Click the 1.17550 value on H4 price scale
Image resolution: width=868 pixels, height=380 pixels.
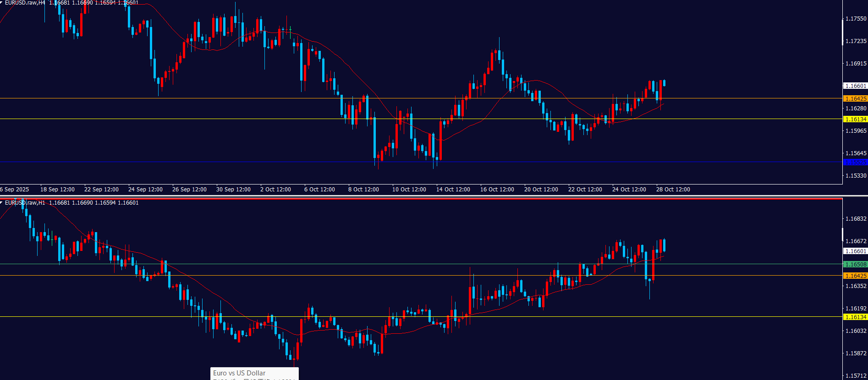[856, 19]
